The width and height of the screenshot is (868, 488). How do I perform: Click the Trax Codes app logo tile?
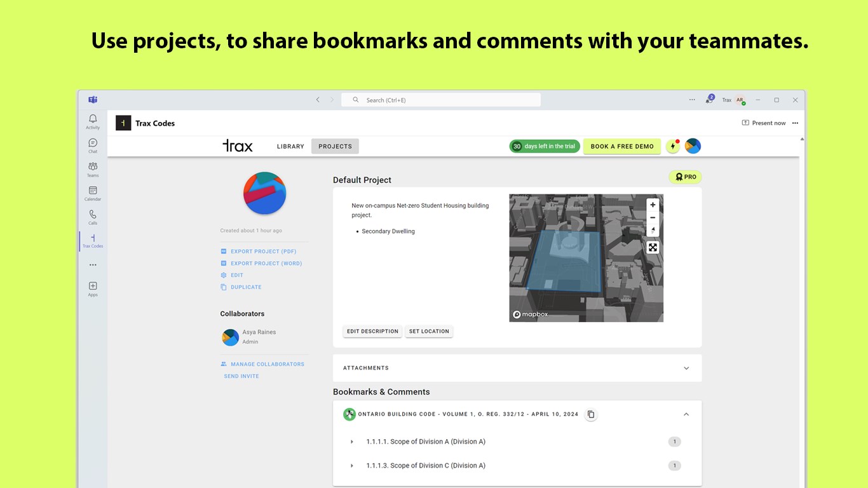tap(123, 123)
